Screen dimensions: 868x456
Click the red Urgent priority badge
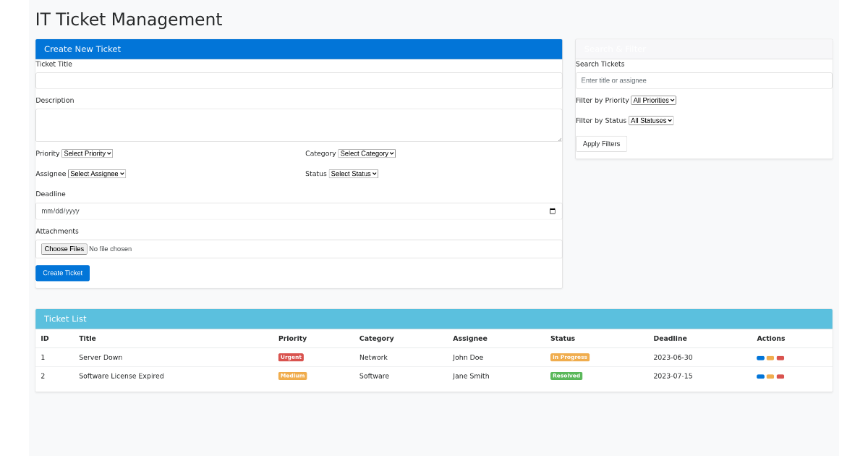[291, 357]
